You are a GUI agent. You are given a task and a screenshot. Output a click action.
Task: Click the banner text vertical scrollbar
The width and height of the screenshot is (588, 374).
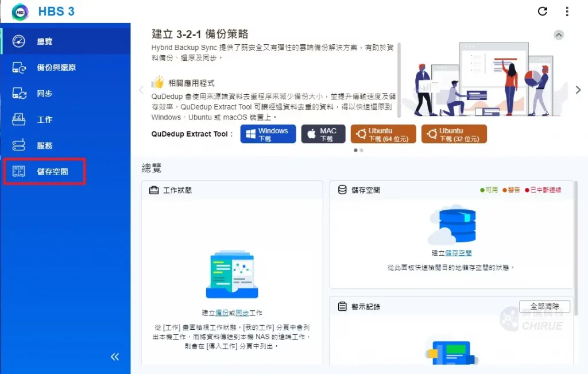point(399,80)
